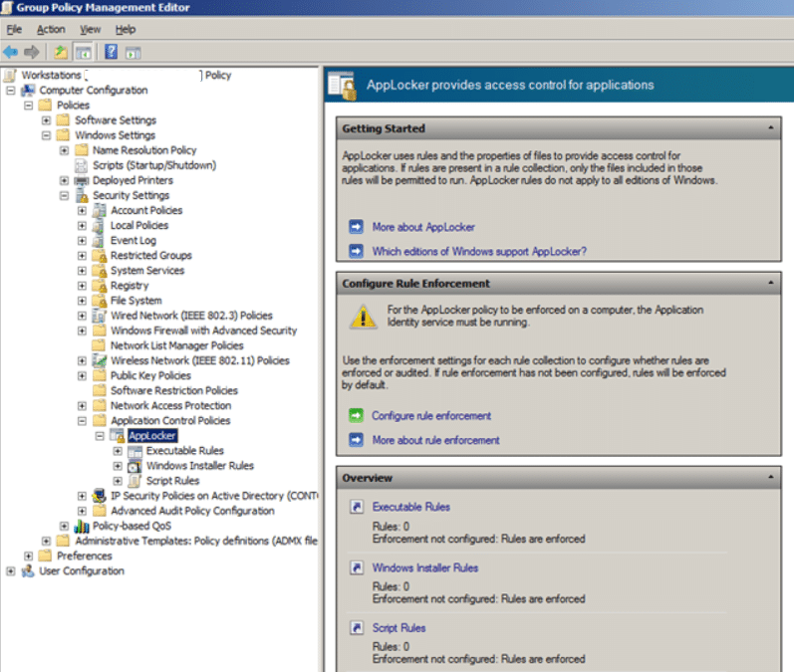Image resolution: width=794 pixels, height=672 pixels.
Task: Select System Services tree item
Action: (x=146, y=271)
